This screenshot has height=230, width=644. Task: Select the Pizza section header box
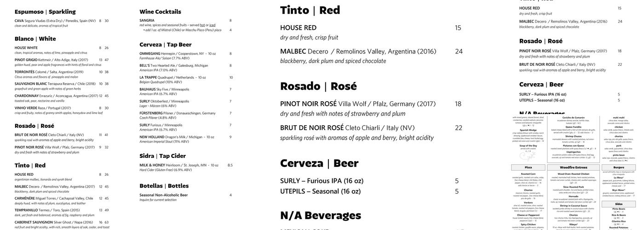tap(528, 167)
